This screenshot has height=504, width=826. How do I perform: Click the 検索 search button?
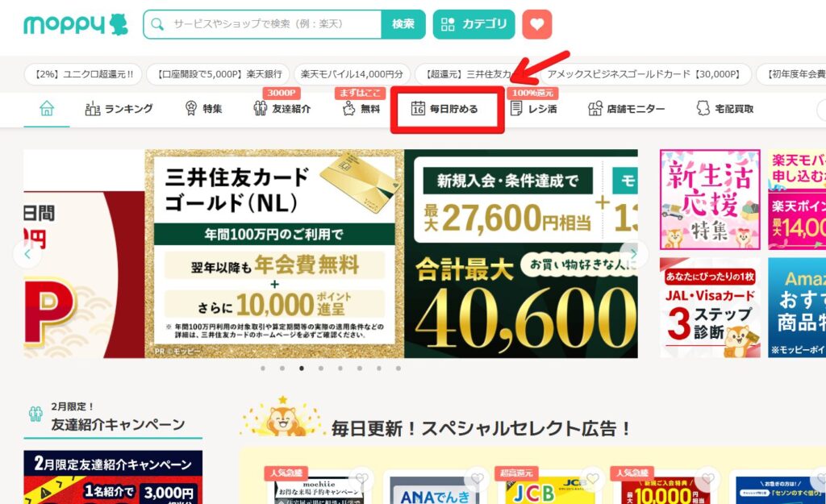point(403,24)
